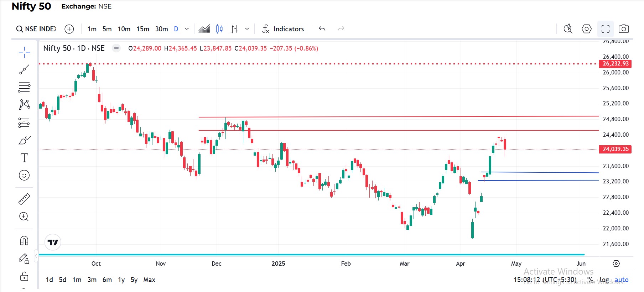The width and height of the screenshot is (644, 292).
Task: Select the trend line drawing tool
Action: (x=24, y=69)
